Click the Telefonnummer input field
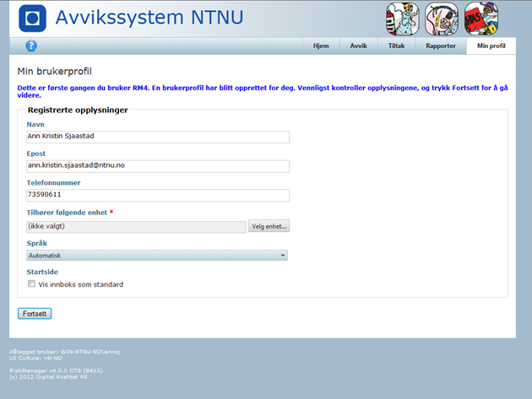The image size is (532, 399). tap(158, 195)
